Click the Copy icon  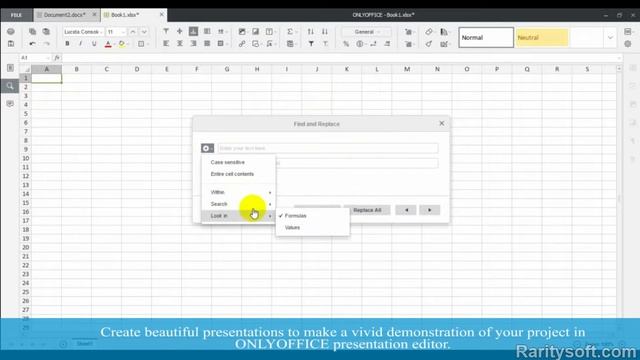pyautogui.click(x=32, y=31)
